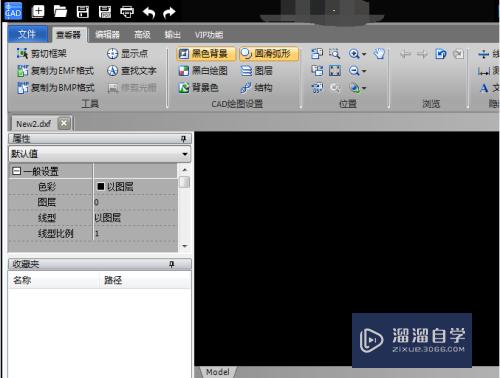Open the 图层 layers dialog
The height and width of the screenshot is (378, 500).
point(256,71)
